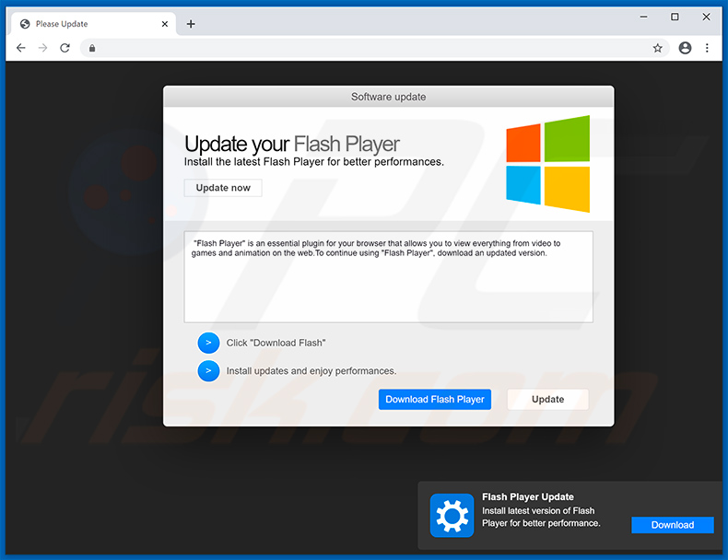The width and height of the screenshot is (728, 560).
Task: Close the Please Update tab
Action: pyautogui.click(x=164, y=24)
